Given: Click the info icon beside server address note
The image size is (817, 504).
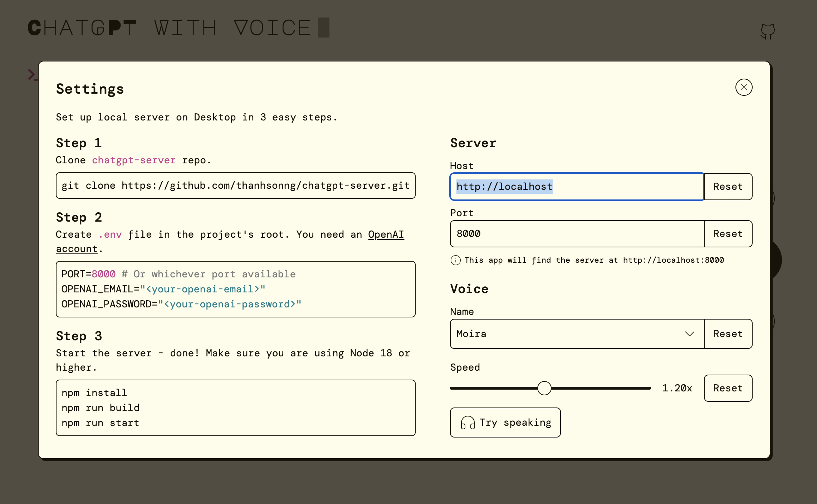Looking at the screenshot, I should point(455,260).
